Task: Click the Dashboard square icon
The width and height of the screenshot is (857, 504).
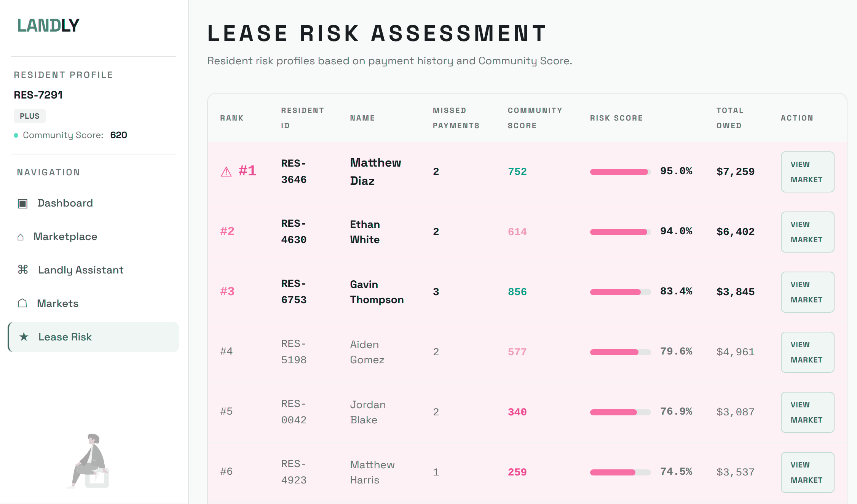Action: tap(22, 204)
